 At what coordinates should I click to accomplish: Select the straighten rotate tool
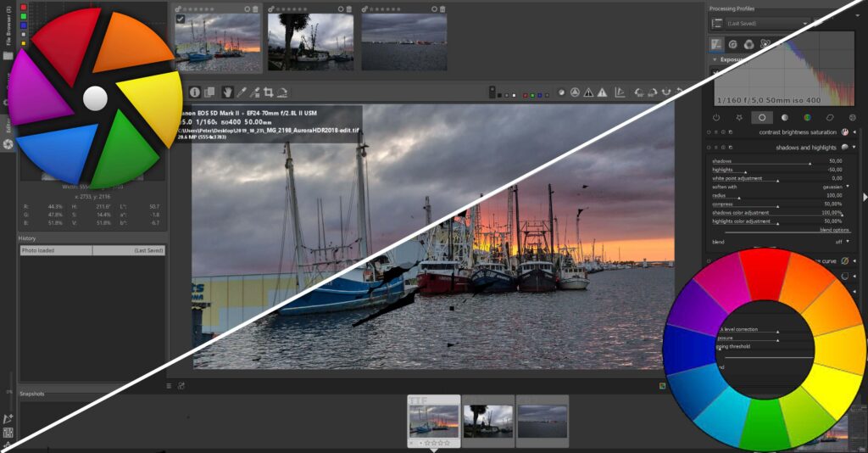click(282, 92)
